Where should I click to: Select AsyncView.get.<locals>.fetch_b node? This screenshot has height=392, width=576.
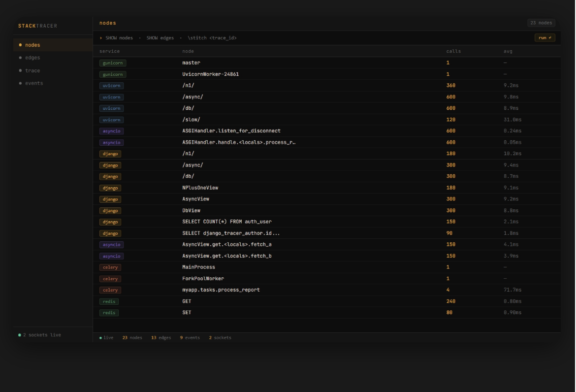point(227,256)
